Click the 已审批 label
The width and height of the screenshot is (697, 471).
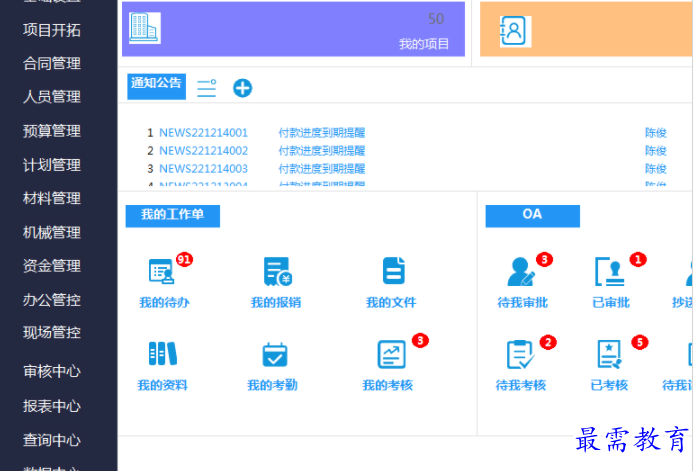click(611, 303)
